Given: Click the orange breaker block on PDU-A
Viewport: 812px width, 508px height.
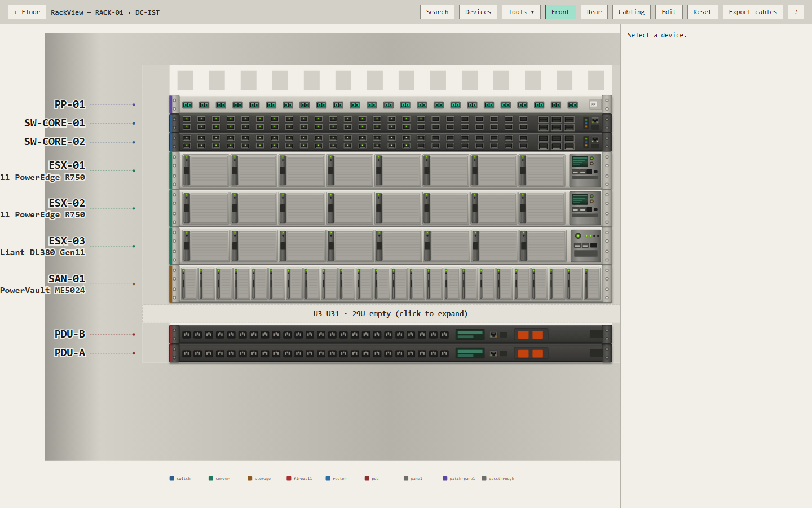Looking at the screenshot, I should coord(530,353).
